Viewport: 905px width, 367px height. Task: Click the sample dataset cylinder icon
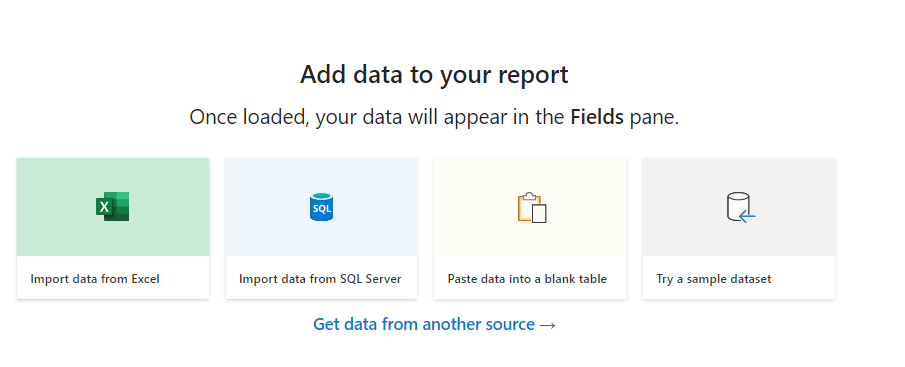point(741,207)
